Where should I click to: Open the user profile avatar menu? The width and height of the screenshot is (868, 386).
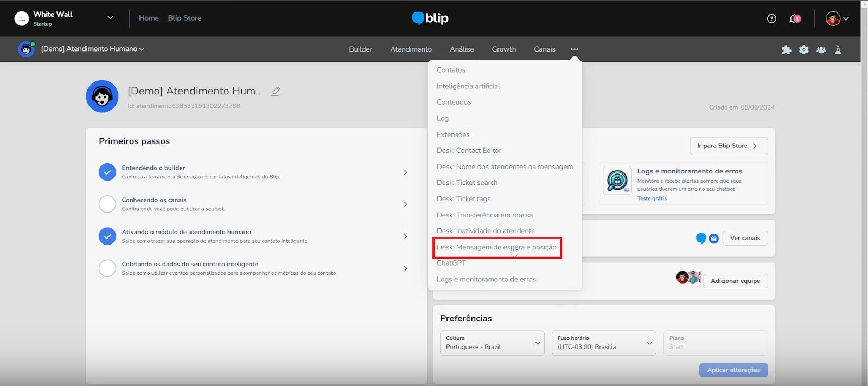coord(837,18)
